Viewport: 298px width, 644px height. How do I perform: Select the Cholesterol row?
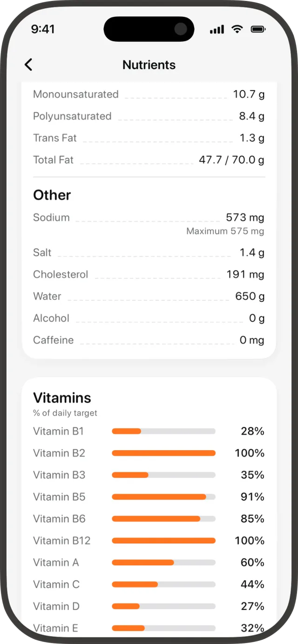(149, 274)
